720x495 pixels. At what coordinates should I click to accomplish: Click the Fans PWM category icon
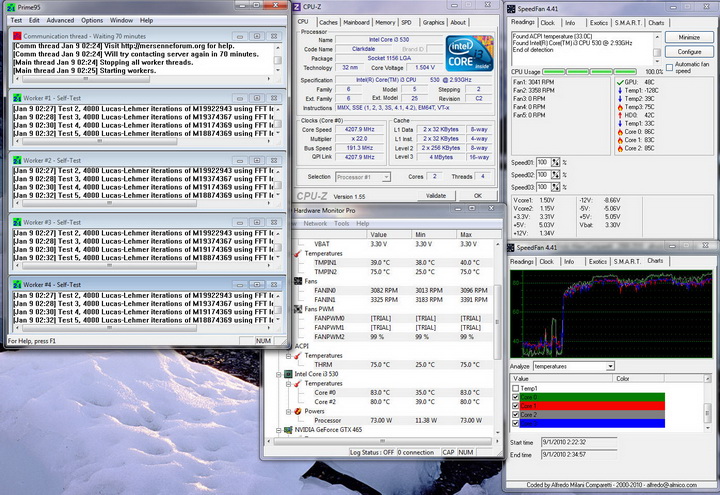298,309
